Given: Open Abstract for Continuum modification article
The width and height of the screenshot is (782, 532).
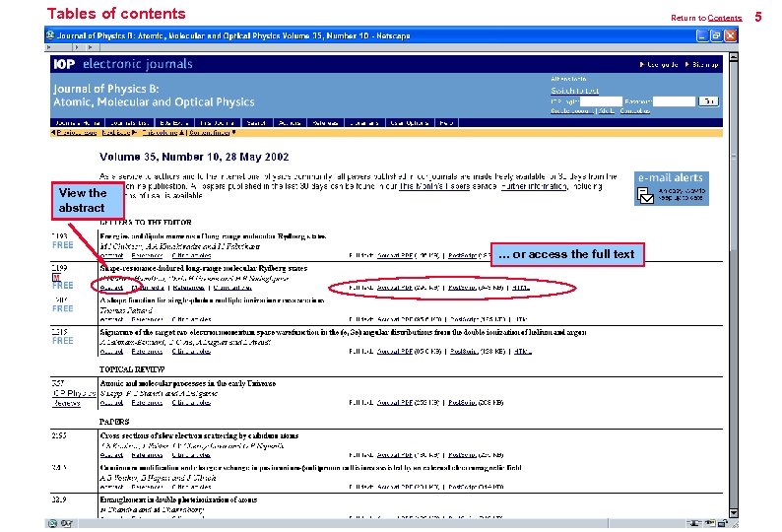Looking at the screenshot, I should click(111, 487).
